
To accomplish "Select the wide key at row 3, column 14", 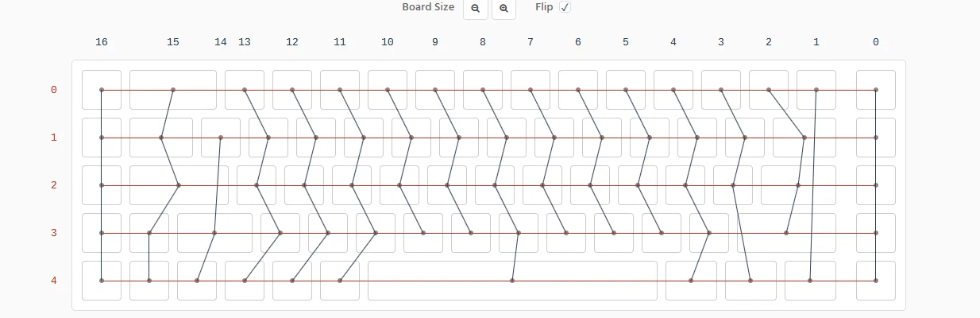I will (214, 233).
